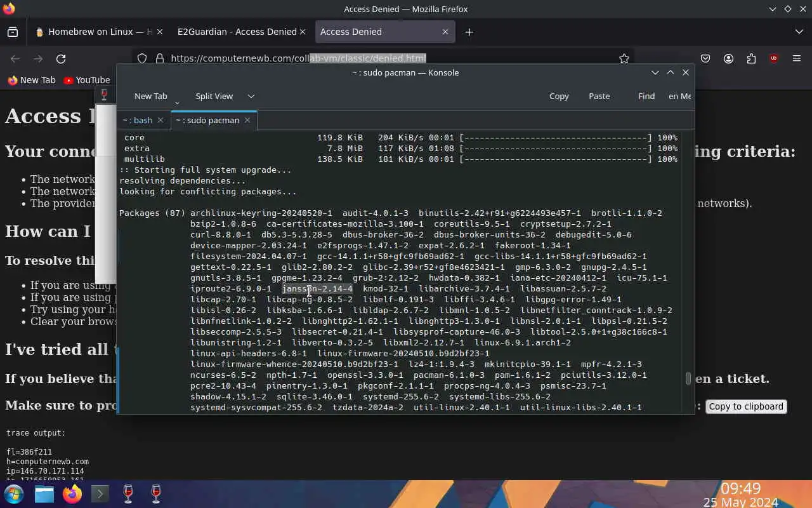Click 'Packages (87)' label in terminal
The image size is (812, 508).
tap(152, 213)
